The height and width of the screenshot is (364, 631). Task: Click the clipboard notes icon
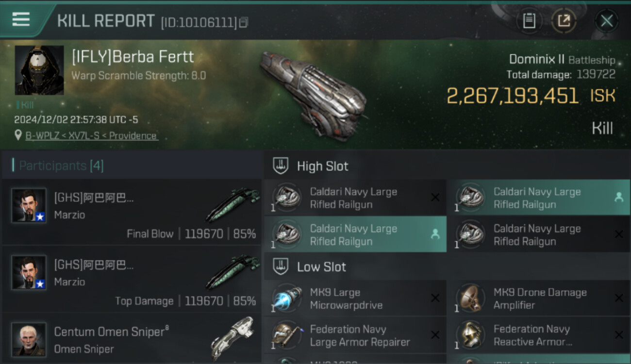pos(529,21)
